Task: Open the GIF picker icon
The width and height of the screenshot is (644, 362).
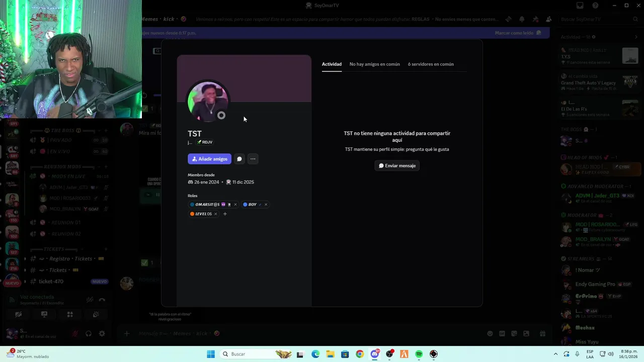Action: click(x=502, y=333)
